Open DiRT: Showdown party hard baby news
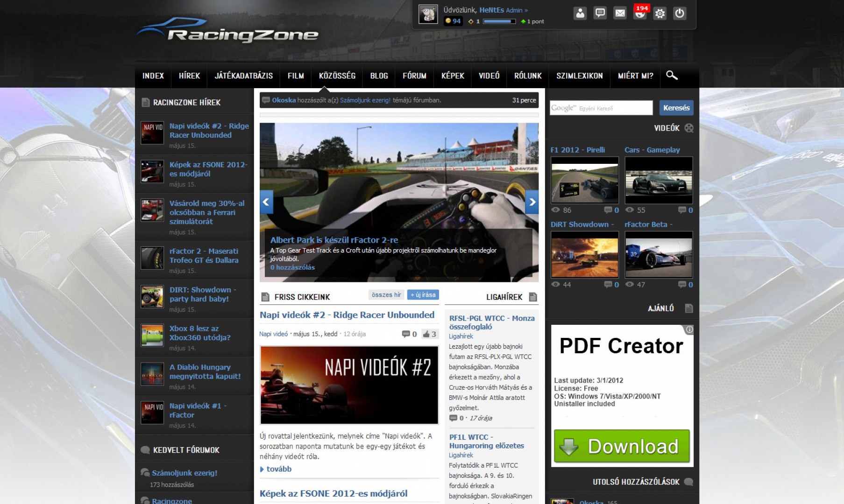Screen dimensions: 844x504 [203, 294]
